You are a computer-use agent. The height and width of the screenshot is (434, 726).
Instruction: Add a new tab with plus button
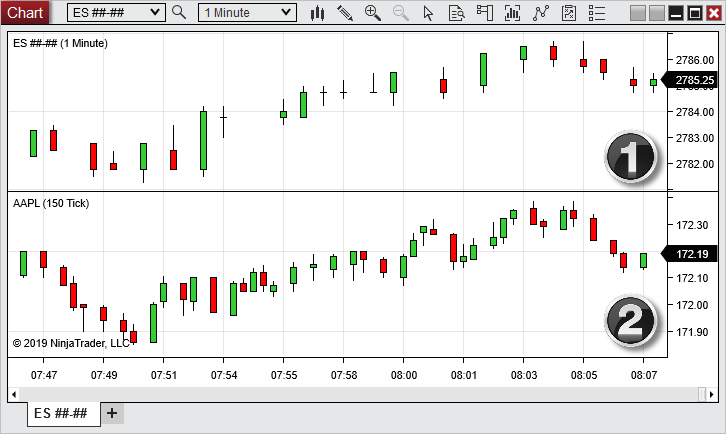[x=112, y=414]
